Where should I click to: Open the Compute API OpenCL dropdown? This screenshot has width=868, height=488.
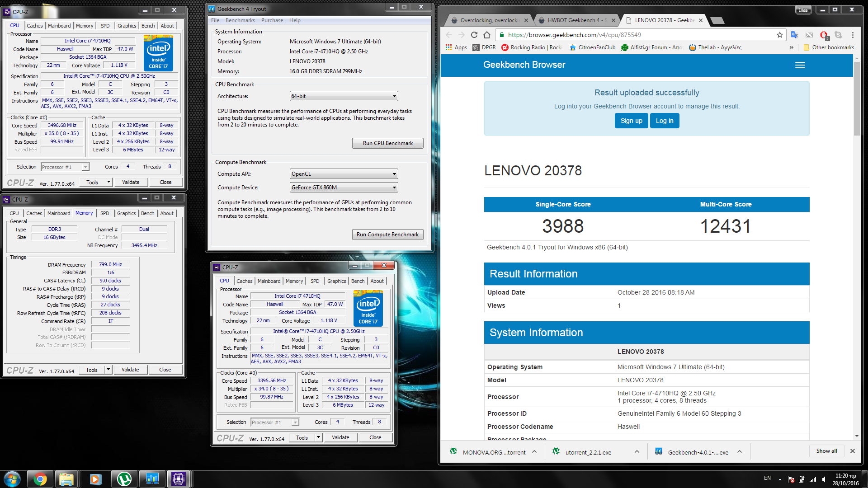coord(344,174)
